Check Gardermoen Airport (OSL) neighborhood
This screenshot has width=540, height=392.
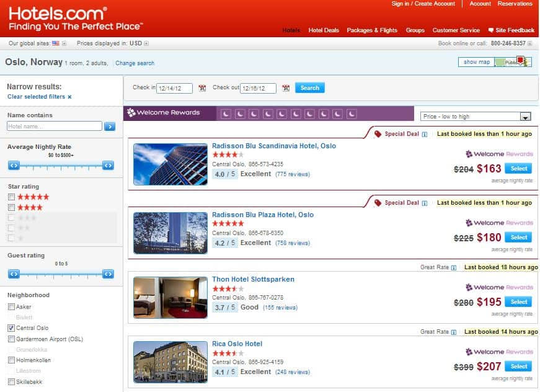pyautogui.click(x=11, y=339)
